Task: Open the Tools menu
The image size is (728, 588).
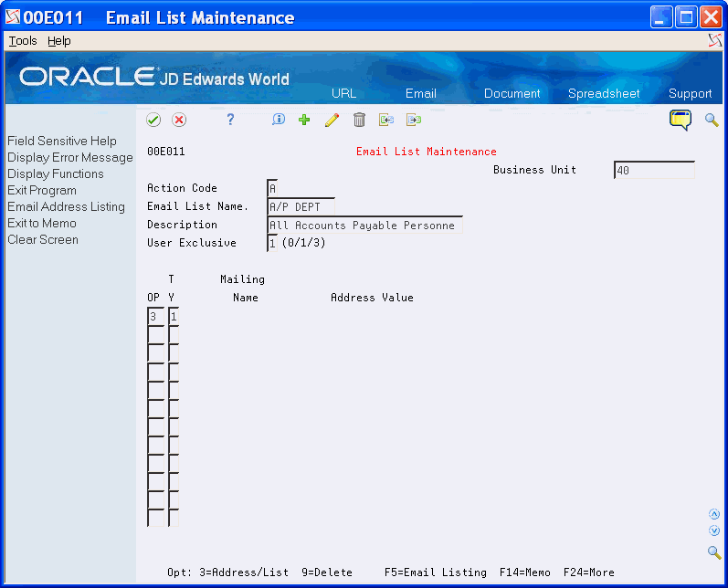Action: [23, 41]
